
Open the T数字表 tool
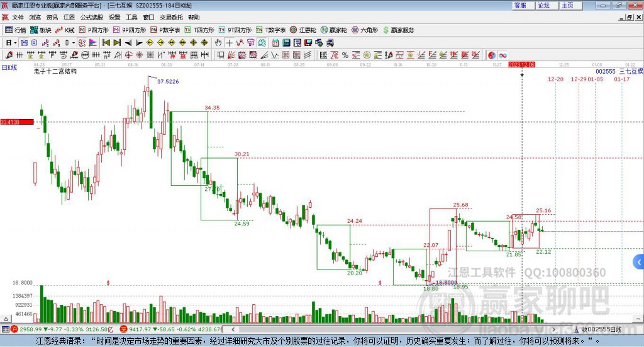(270, 30)
